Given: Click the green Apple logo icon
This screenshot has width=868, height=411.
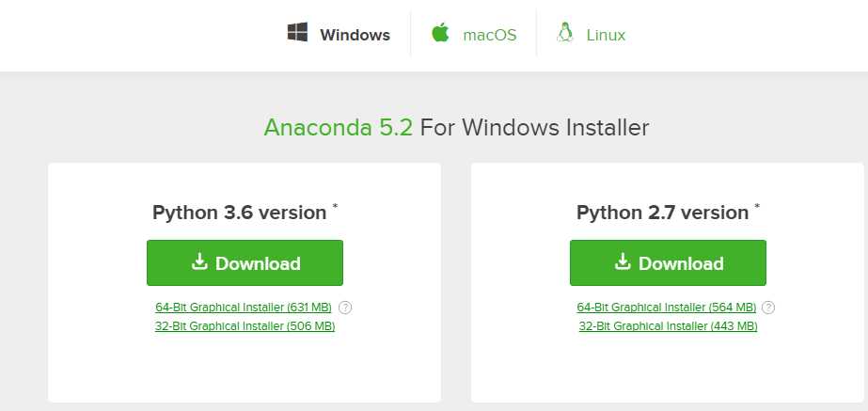Looking at the screenshot, I should (x=440, y=32).
